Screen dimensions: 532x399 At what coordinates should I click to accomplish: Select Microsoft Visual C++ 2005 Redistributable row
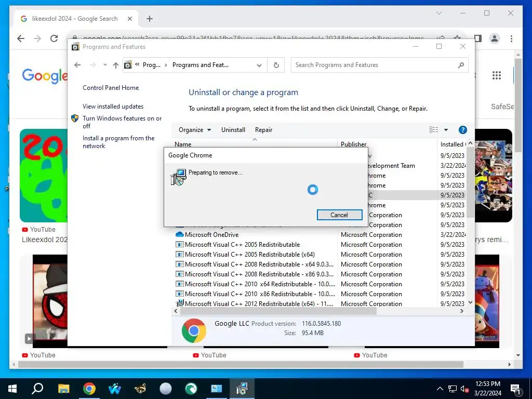242,244
